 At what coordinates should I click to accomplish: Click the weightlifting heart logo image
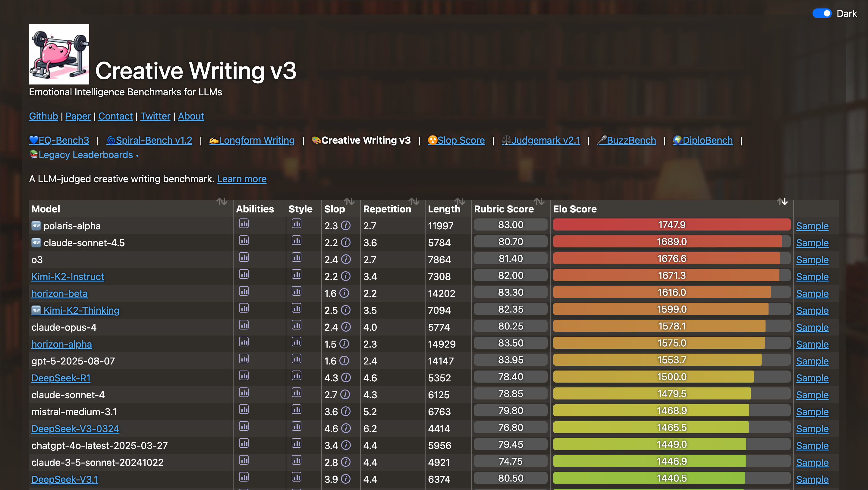coord(59,54)
